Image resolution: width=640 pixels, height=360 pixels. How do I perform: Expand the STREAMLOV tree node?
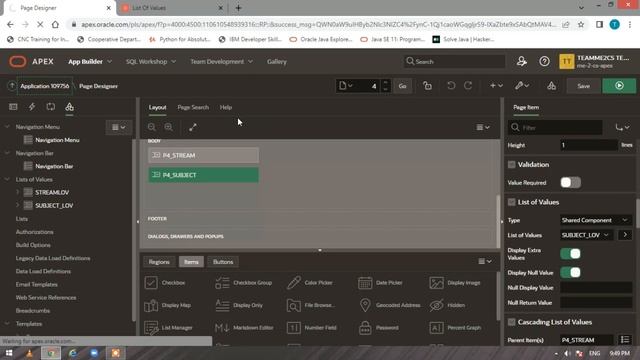[18, 192]
